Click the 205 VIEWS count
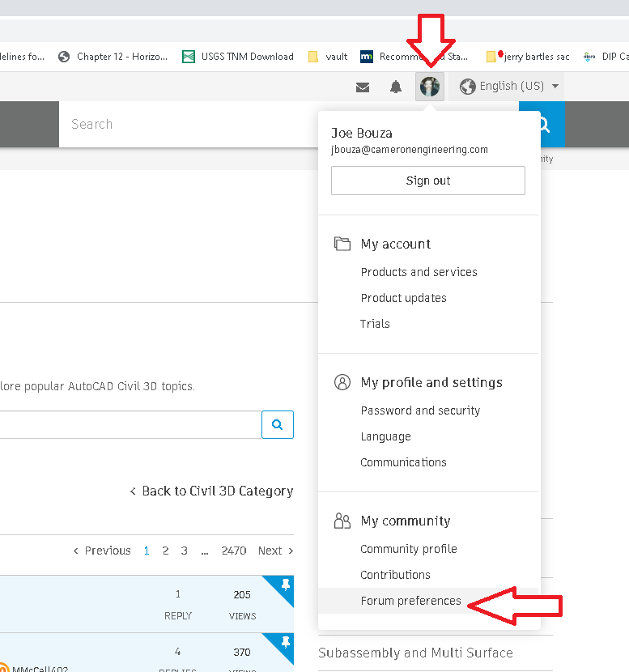 coord(242,595)
